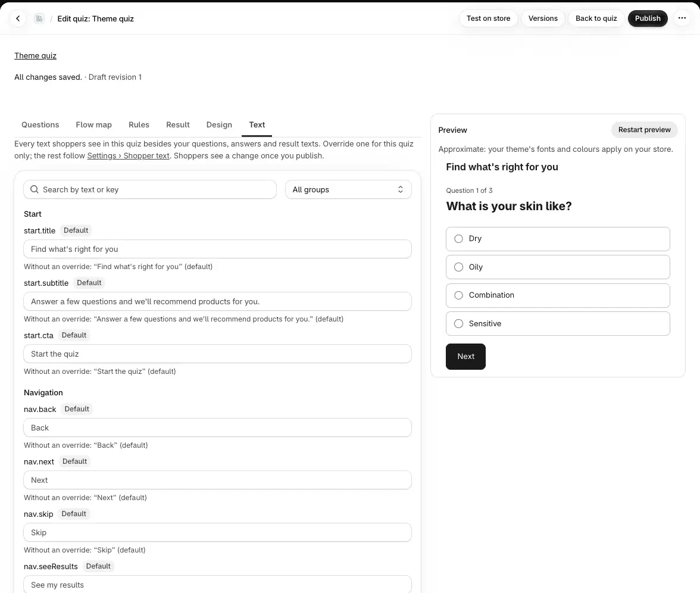The width and height of the screenshot is (700, 593).
Task: Click the 'Navigation' group heading
Action: pos(43,392)
